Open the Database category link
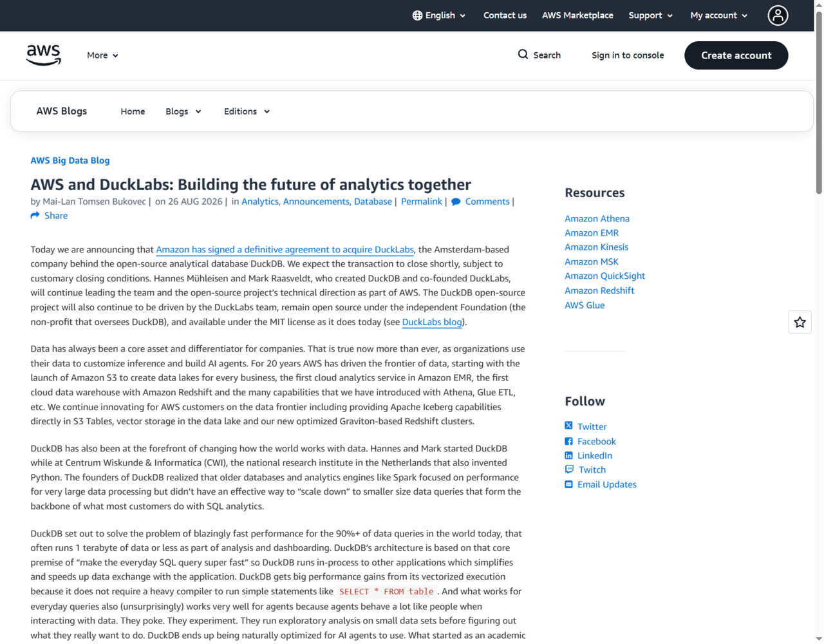 373,202
